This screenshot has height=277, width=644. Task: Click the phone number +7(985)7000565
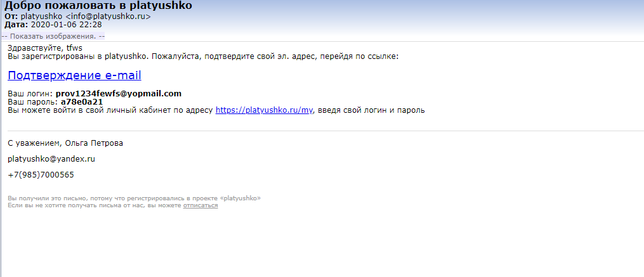41,175
